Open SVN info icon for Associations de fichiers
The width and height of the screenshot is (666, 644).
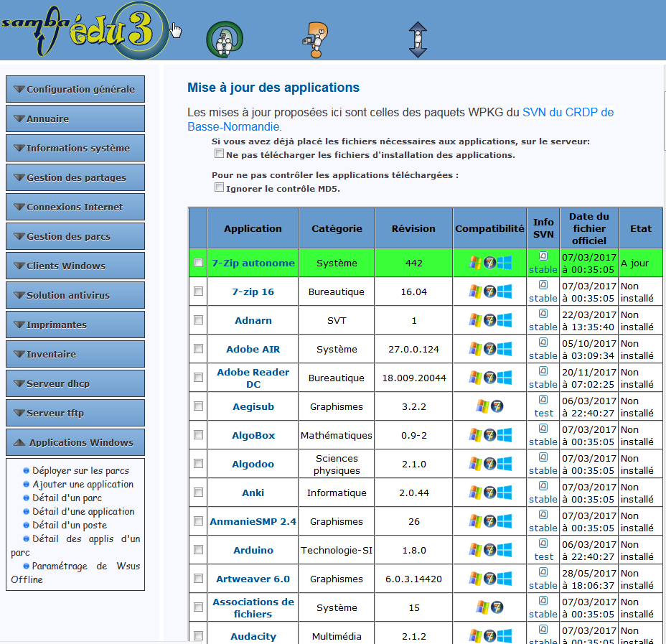pyautogui.click(x=543, y=601)
